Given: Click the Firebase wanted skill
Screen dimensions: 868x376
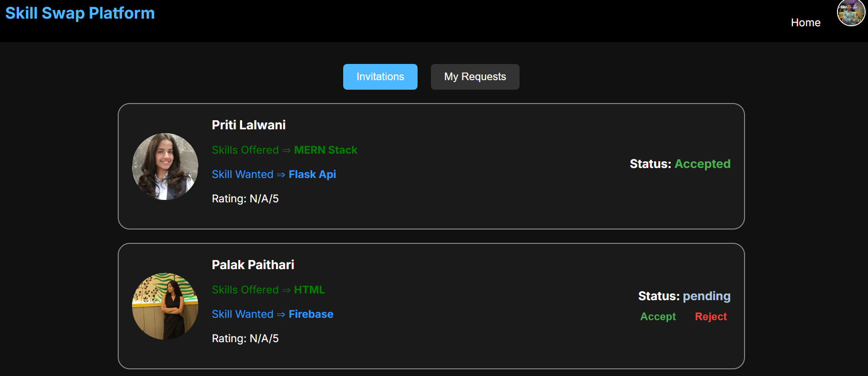Looking at the screenshot, I should (x=311, y=314).
